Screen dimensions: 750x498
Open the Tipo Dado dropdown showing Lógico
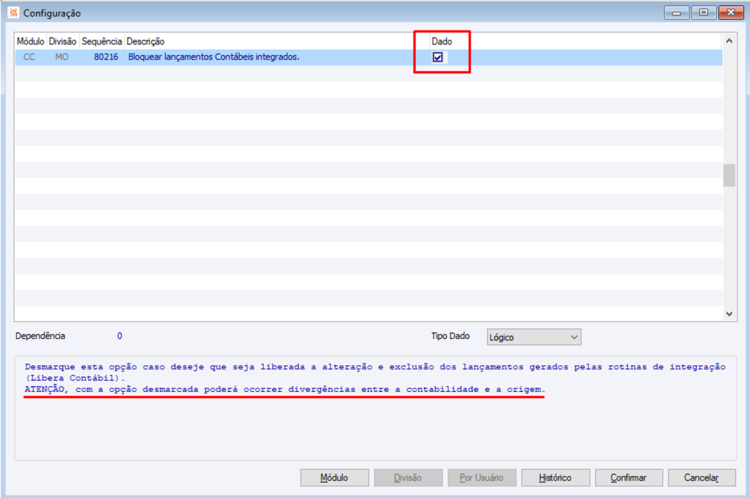pyautogui.click(x=534, y=337)
